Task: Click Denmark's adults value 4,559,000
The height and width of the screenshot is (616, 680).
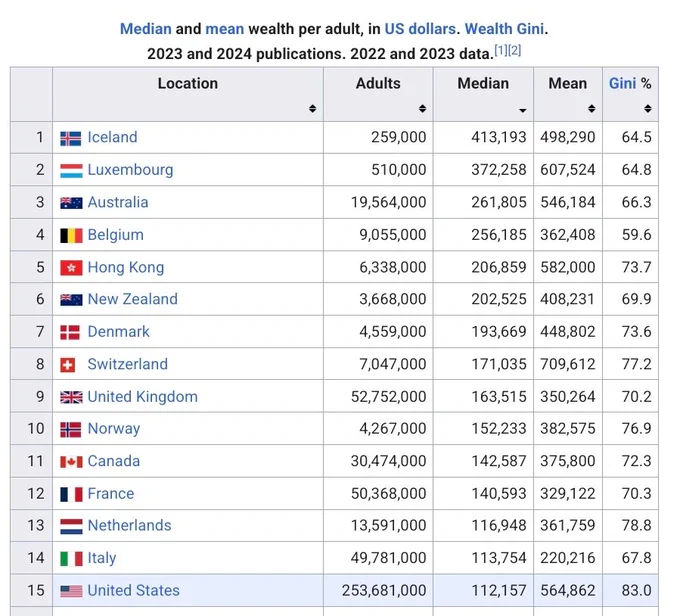Action: [x=392, y=332]
